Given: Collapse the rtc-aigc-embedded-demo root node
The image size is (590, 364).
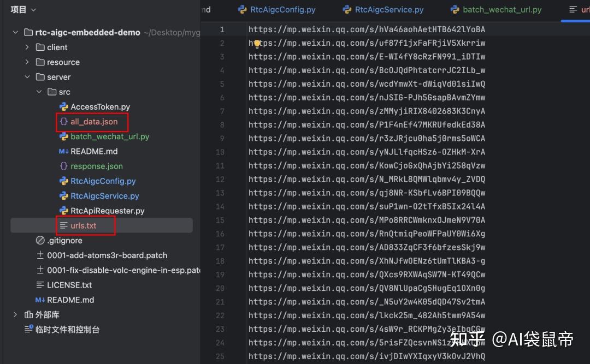Looking at the screenshot, I should 15,32.
